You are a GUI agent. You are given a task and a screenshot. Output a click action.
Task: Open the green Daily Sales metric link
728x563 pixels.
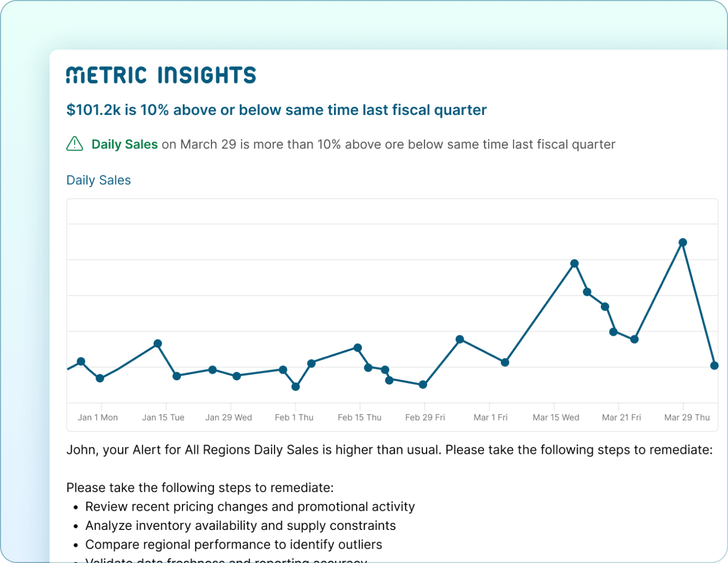coord(124,144)
